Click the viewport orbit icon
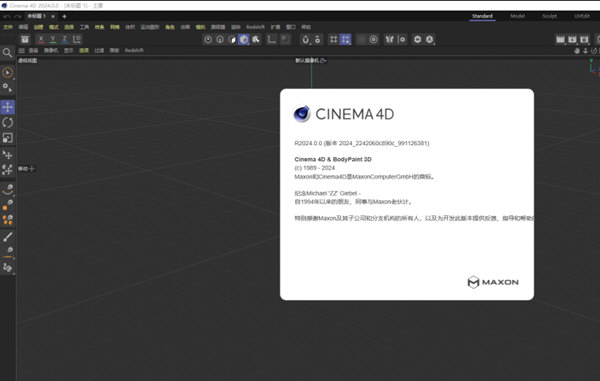The width and height of the screenshot is (600, 381). 594,51
